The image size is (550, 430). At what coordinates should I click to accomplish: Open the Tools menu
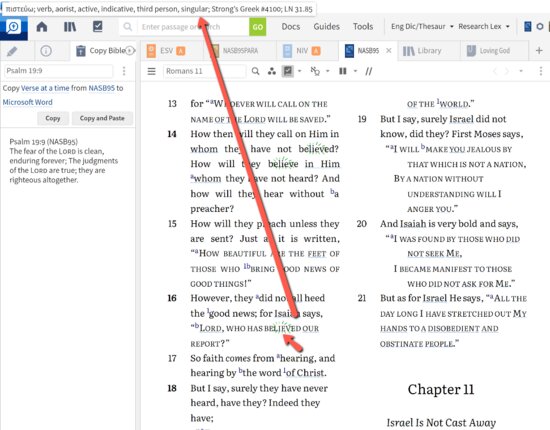coord(363,27)
